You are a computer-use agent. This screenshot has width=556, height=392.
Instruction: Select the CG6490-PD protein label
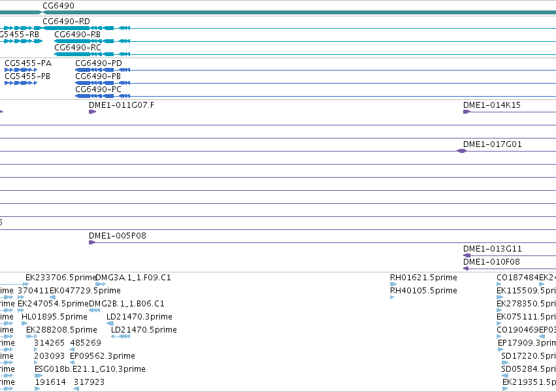pyautogui.click(x=99, y=63)
